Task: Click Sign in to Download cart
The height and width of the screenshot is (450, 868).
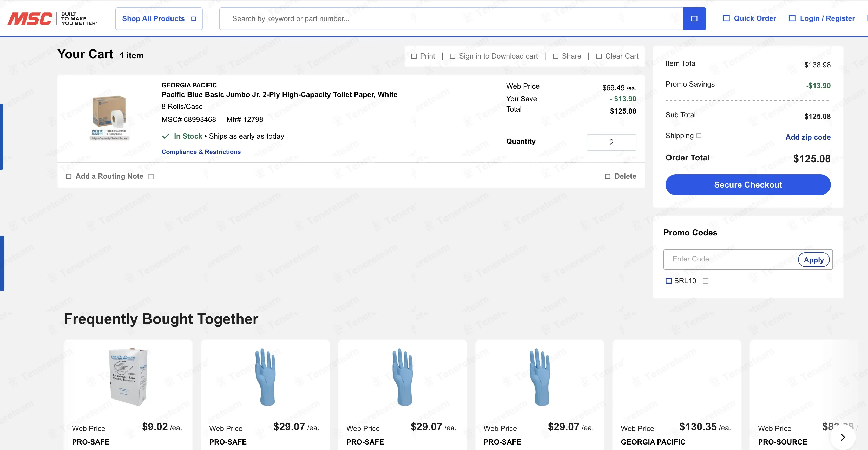Action: (494, 56)
